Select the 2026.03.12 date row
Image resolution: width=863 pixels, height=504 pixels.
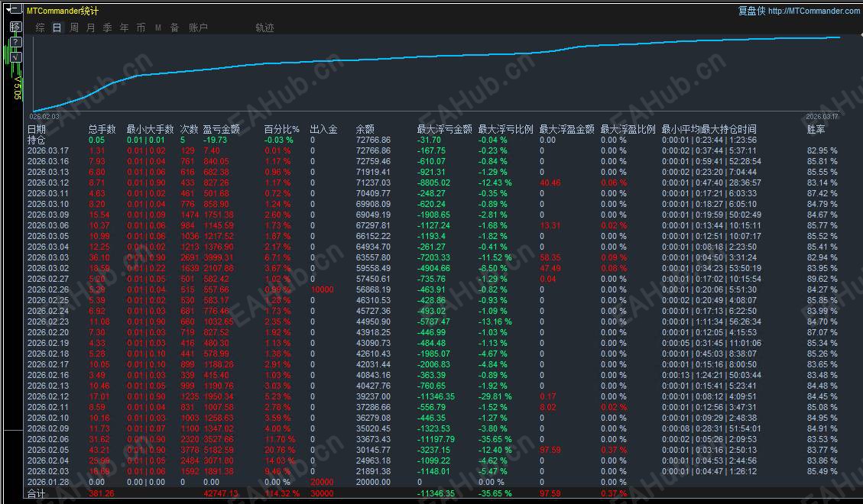point(48,183)
